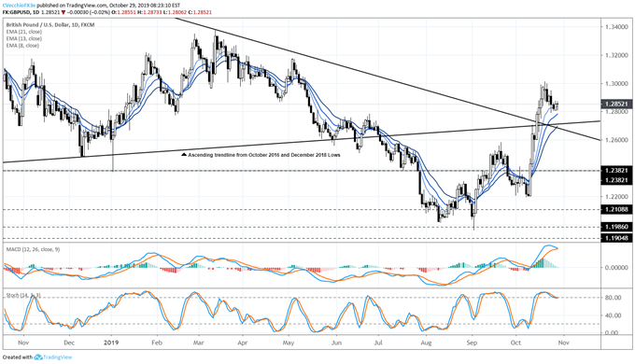Click the 1.32000 price axis label

pos(615,55)
